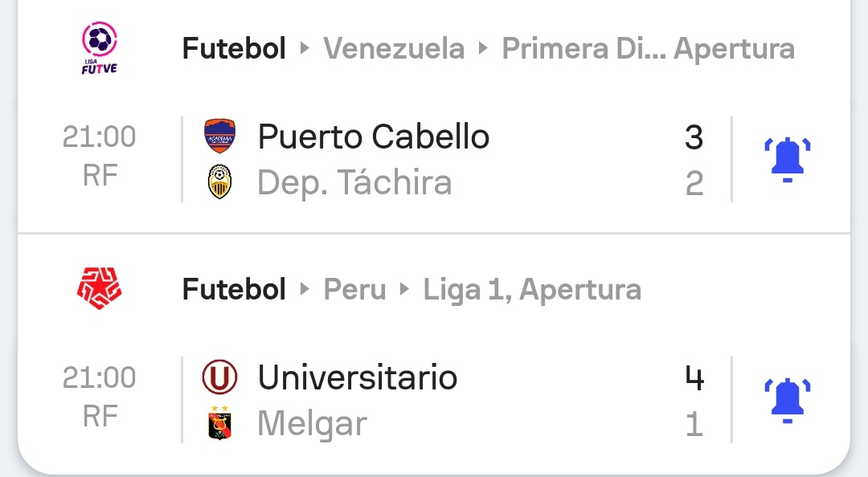Open the Liga 1, Apertura breadcrumb
The image size is (868, 477).
coord(532,289)
